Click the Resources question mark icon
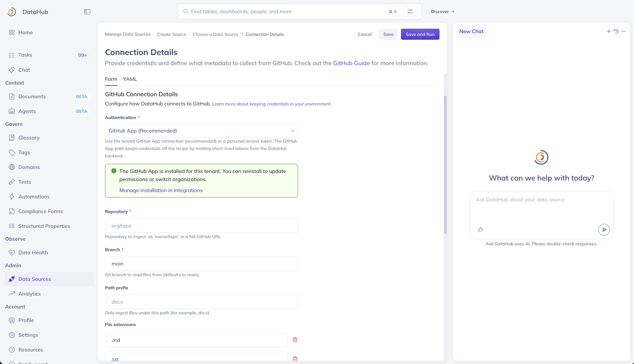 coord(12,350)
